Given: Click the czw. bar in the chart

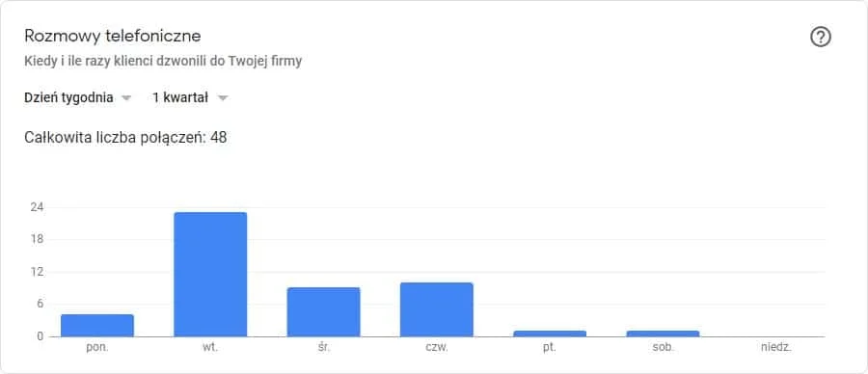Looking at the screenshot, I should click(436, 309).
